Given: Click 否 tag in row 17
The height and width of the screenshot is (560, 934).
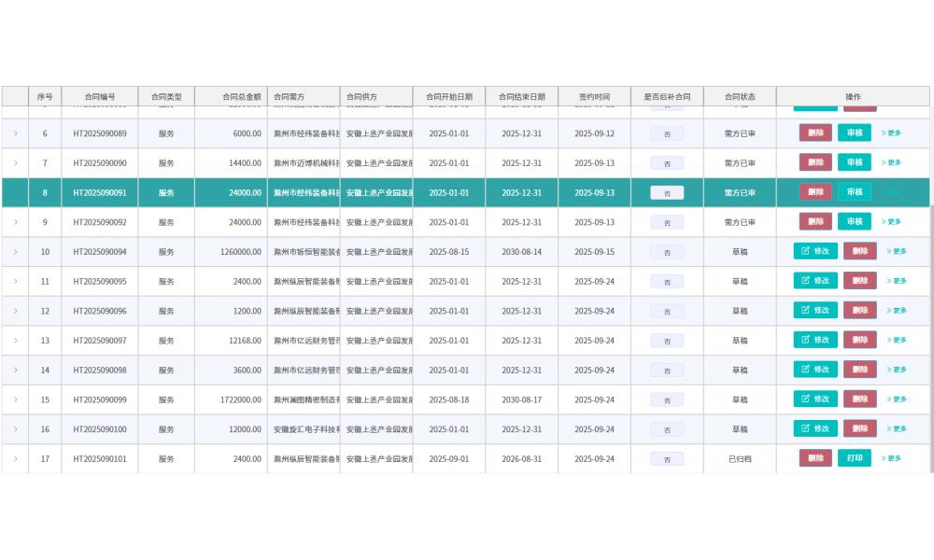Looking at the screenshot, I should pos(667,459).
